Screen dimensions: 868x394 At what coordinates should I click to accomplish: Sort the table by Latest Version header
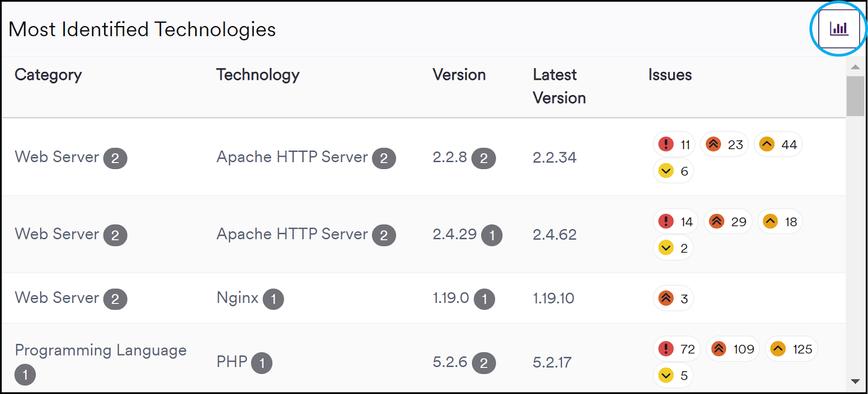coord(559,86)
